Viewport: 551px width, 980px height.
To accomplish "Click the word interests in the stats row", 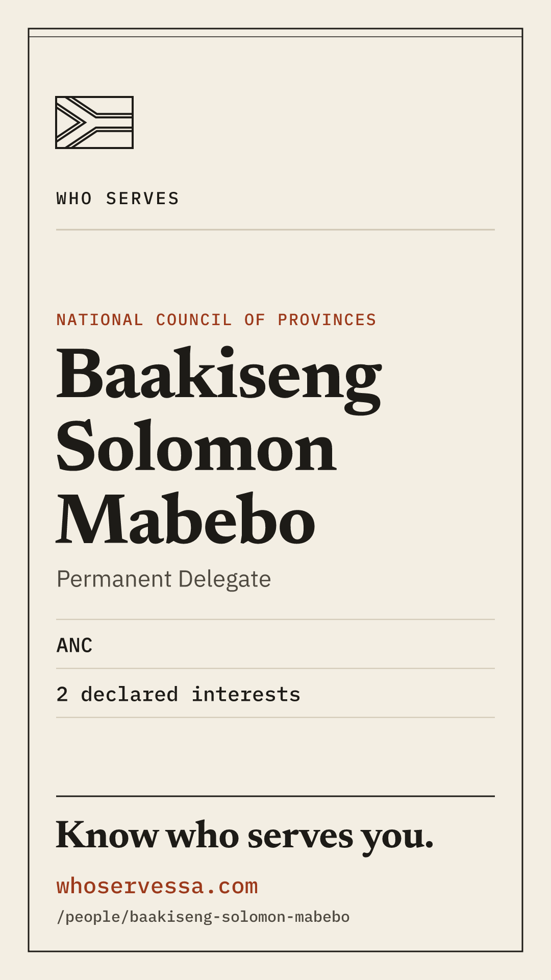I will pyautogui.click(x=246, y=695).
